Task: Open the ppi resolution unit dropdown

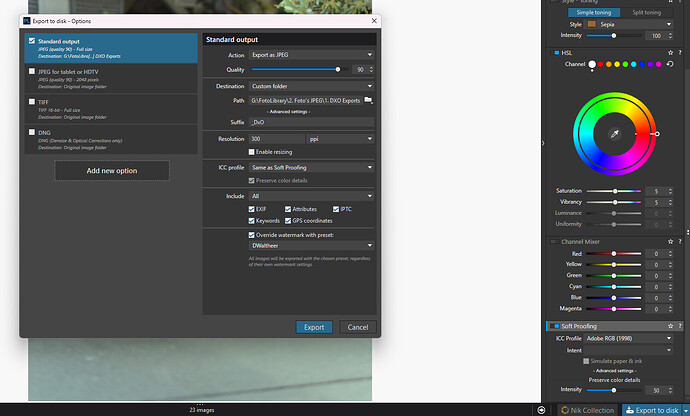Action: point(341,139)
